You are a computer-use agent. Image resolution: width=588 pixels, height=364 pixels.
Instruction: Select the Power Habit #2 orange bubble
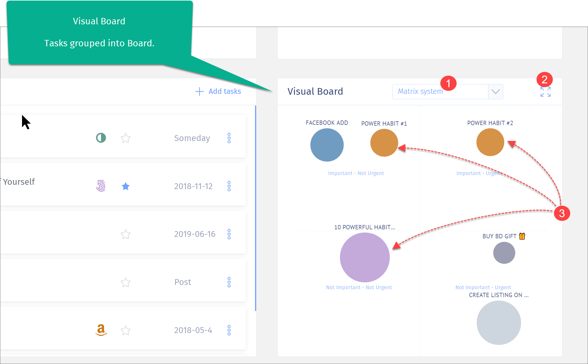(x=490, y=142)
